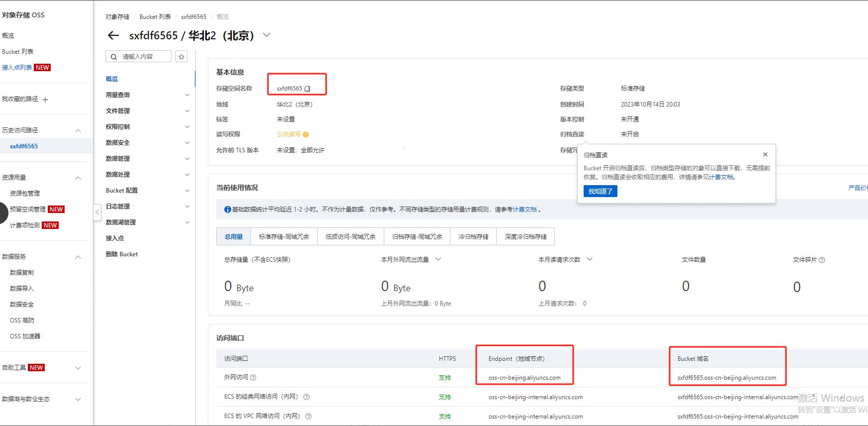The width and height of the screenshot is (868, 426).
Task: Click bucket domain sxfdf6565.oss-cn-beijing.aliyuncs.com
Action: 727,378
